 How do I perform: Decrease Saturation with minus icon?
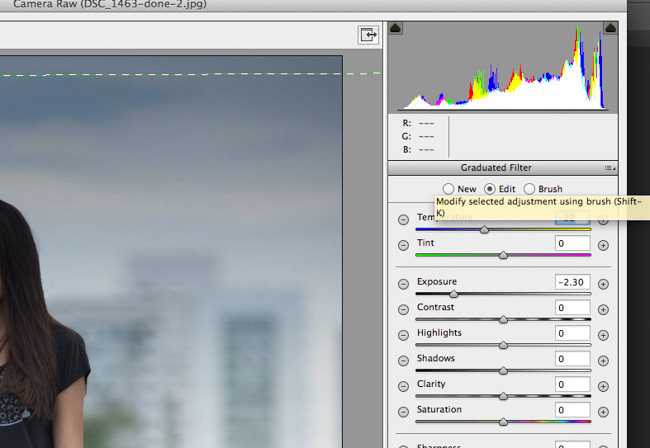coord(403,412)
